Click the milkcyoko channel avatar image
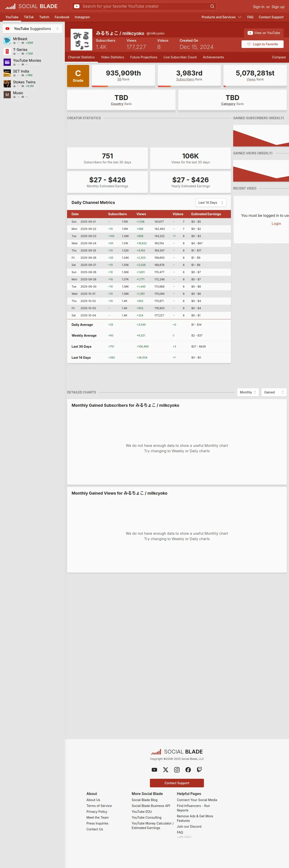The width and height of the screenshot is (289, 868). click(81, 40)
